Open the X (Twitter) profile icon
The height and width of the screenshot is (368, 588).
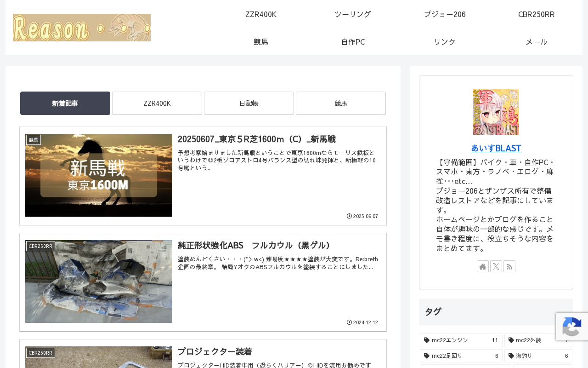coord(496,266)
